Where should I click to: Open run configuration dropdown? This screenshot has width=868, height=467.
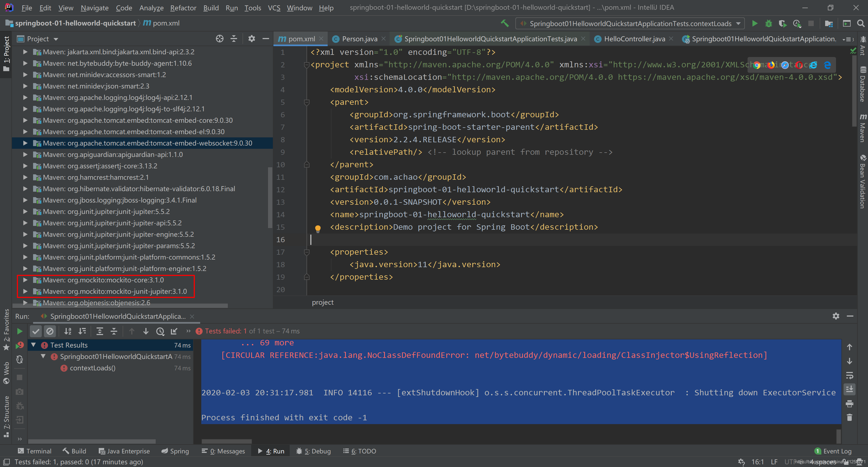point(738,23)
